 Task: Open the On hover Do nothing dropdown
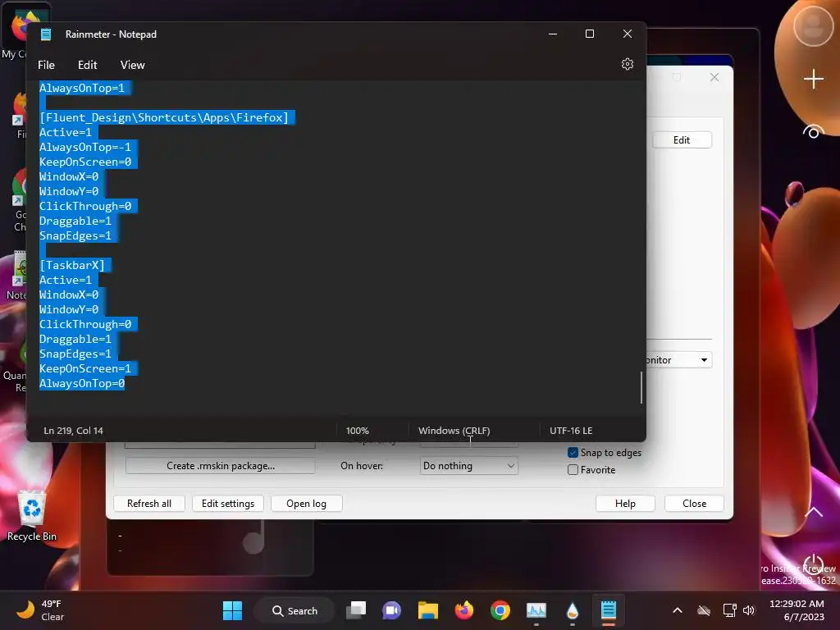coord(468,466)
